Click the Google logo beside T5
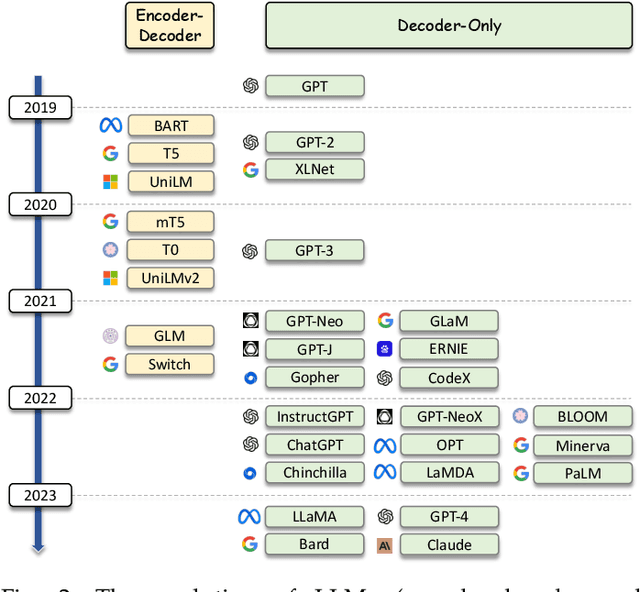The width and height of the screenshot is (640, 592). point(110,153)
